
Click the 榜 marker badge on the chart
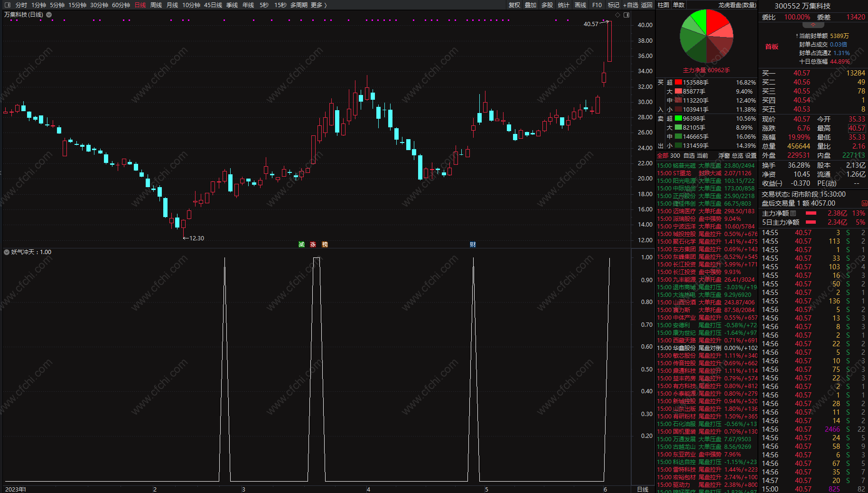pyautogui.click(x=325, y=244)
